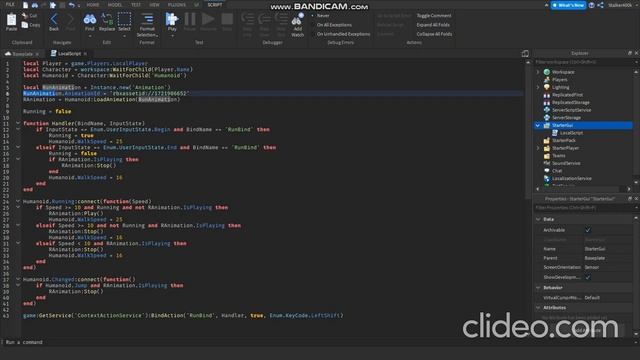The height and width of the screenshot is (360, 640).
Task: Collapse the Handler function fold on line 11
Action: click(x=18, y=123)
